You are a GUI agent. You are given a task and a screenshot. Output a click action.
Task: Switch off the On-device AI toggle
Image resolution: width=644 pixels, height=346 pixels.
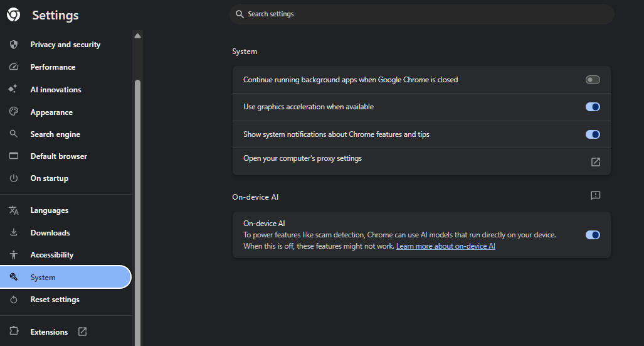593,235
